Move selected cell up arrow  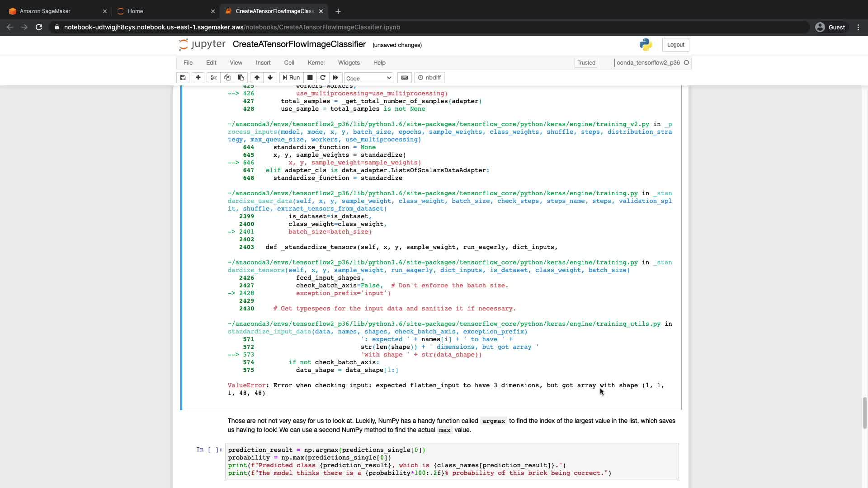point(257,78)
